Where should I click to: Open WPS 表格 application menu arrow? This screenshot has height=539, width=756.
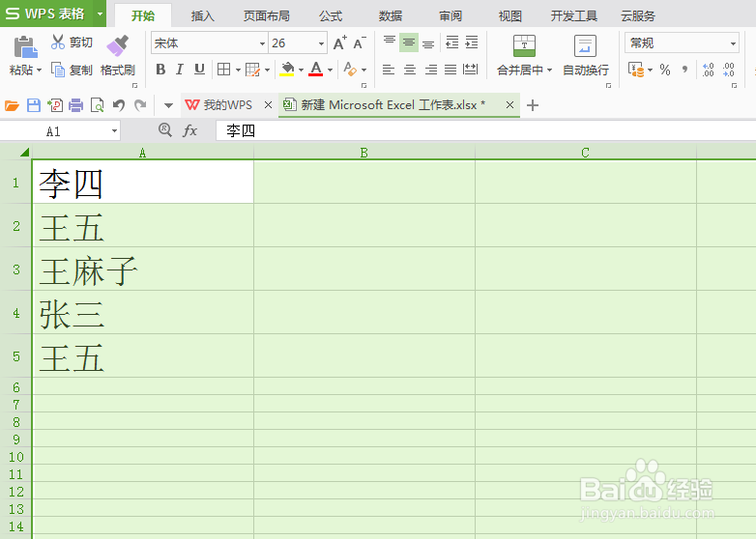pos(101,14)
